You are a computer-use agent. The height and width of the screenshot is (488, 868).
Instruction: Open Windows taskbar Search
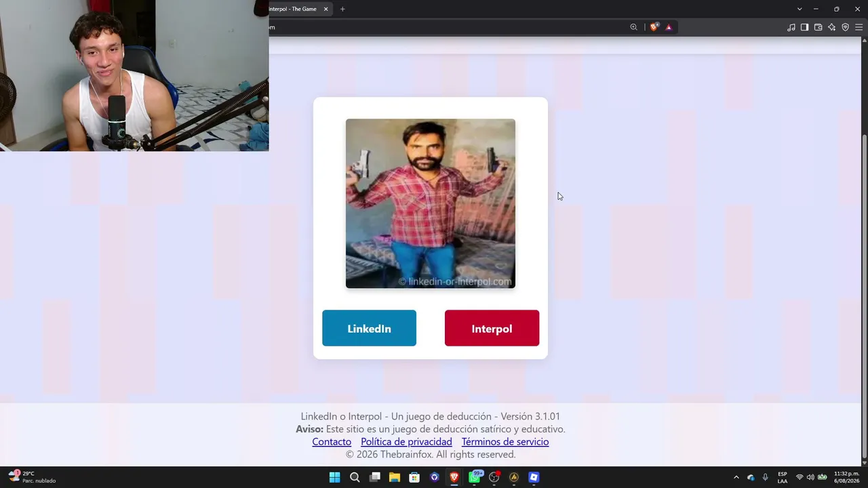[x=355, y=477]
